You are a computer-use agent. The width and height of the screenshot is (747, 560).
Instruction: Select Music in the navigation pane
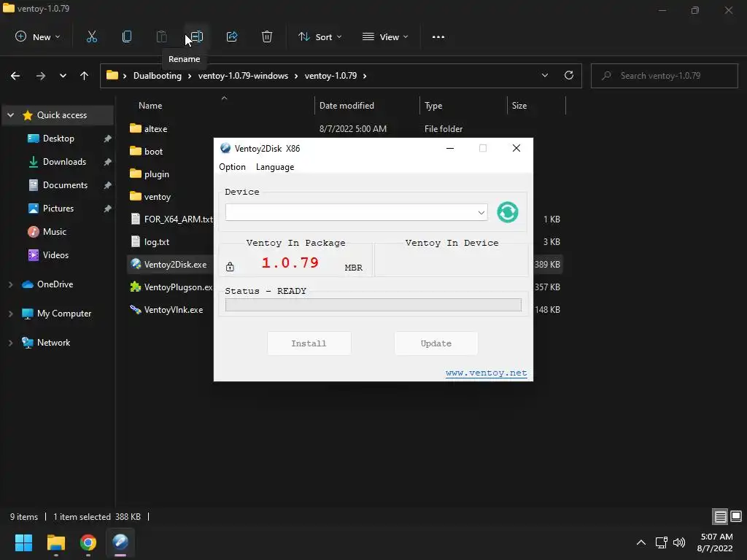tap(54, 232)
